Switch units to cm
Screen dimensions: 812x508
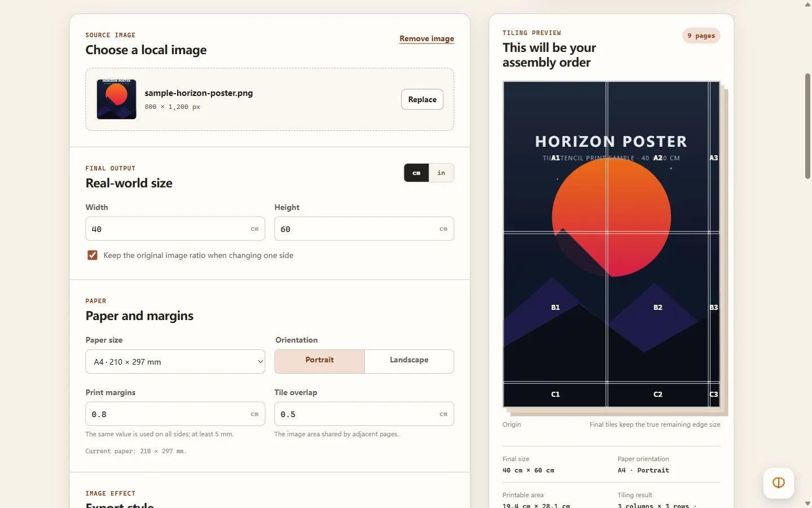(417, 173)
